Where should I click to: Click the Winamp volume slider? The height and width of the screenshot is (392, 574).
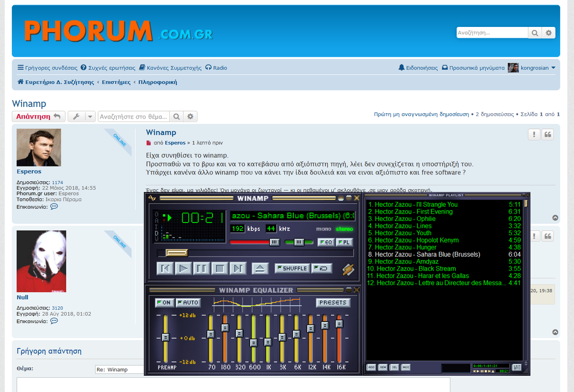coord(255,242)
